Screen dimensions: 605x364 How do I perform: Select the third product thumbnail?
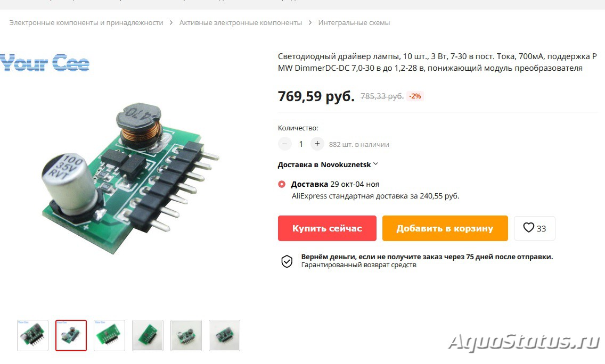point(109,335)
